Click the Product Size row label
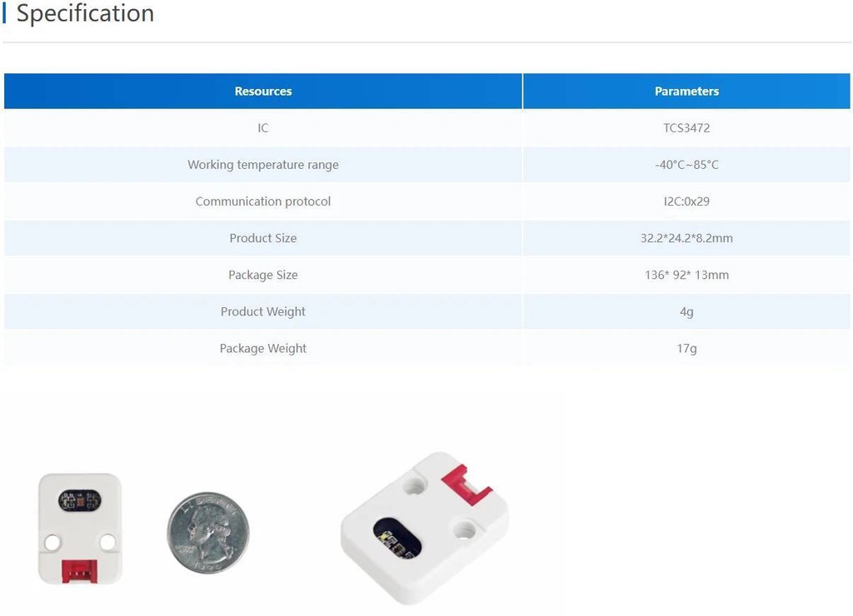The image size is (853, 616). coord(263,238)
